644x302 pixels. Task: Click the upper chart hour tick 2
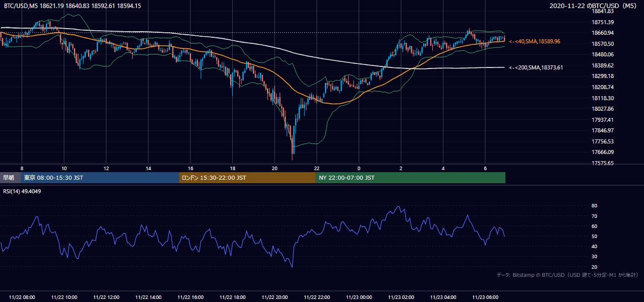(x=401, y=168)
